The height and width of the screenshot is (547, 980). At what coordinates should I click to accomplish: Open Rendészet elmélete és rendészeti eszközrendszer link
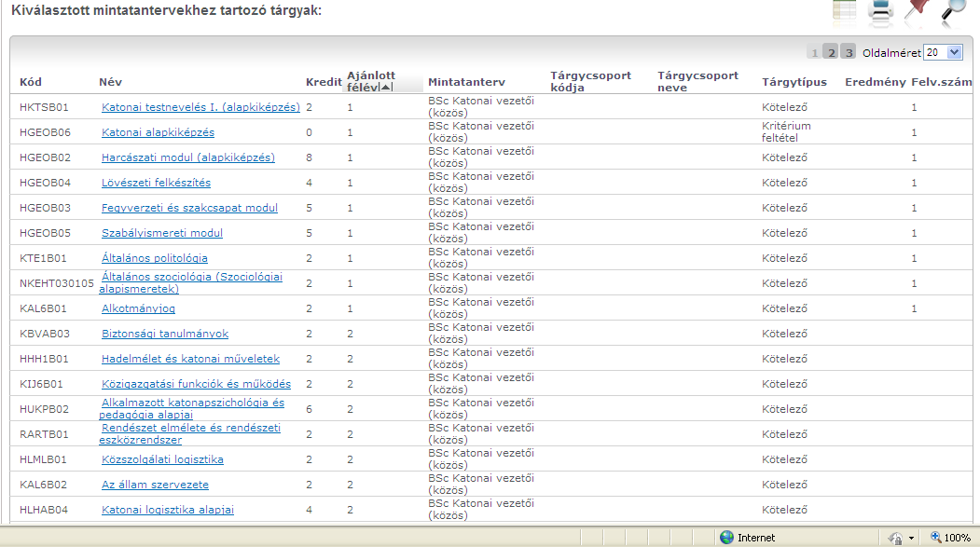(190, 433)
